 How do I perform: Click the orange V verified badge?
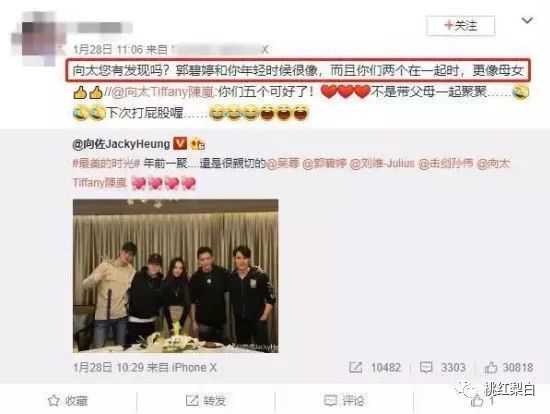coord(180,143)
